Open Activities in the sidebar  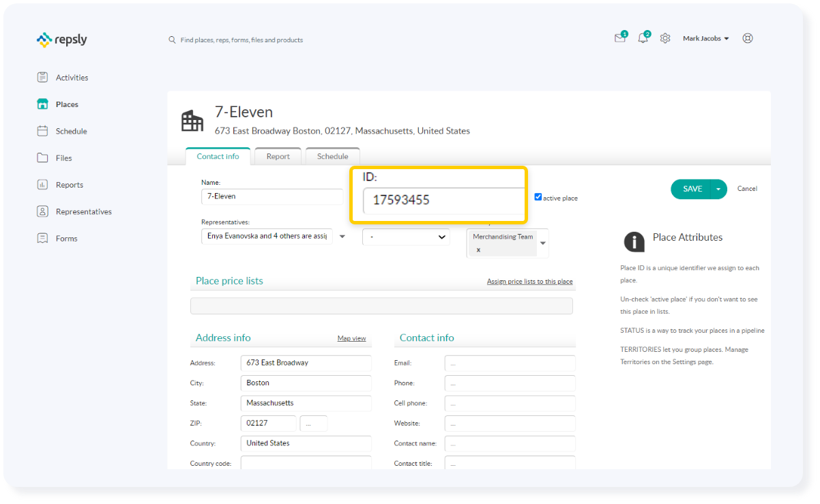(x=72, y=78)
